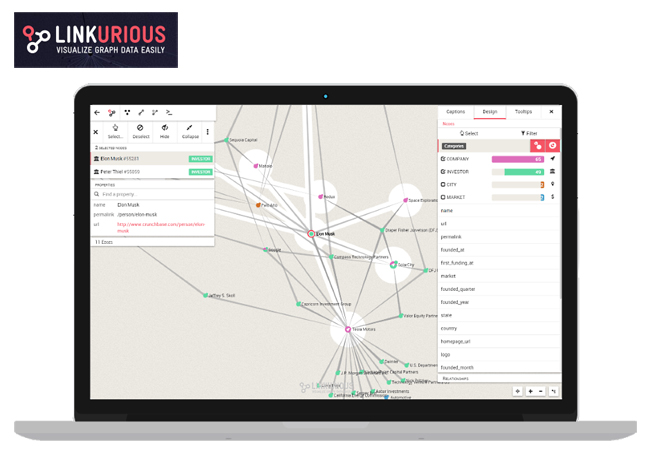
Task: Click the blue MARKET color bar
Action: [542, 198]
